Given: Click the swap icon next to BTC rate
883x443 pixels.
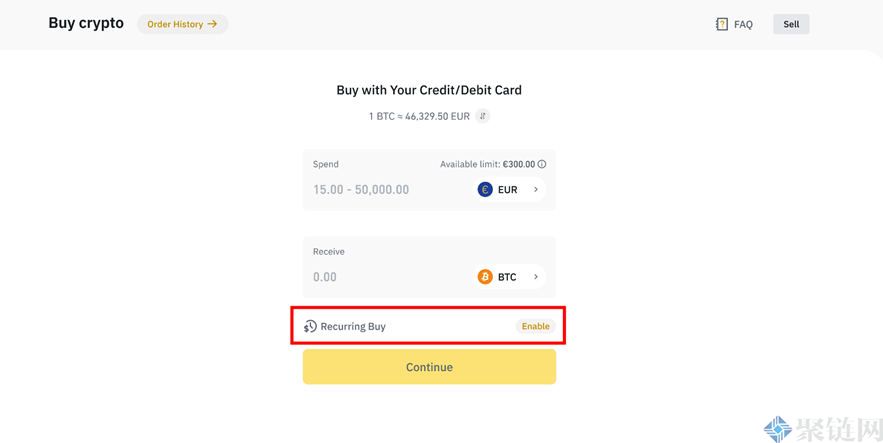Looking at the screenshot, I should pos(483,116).
